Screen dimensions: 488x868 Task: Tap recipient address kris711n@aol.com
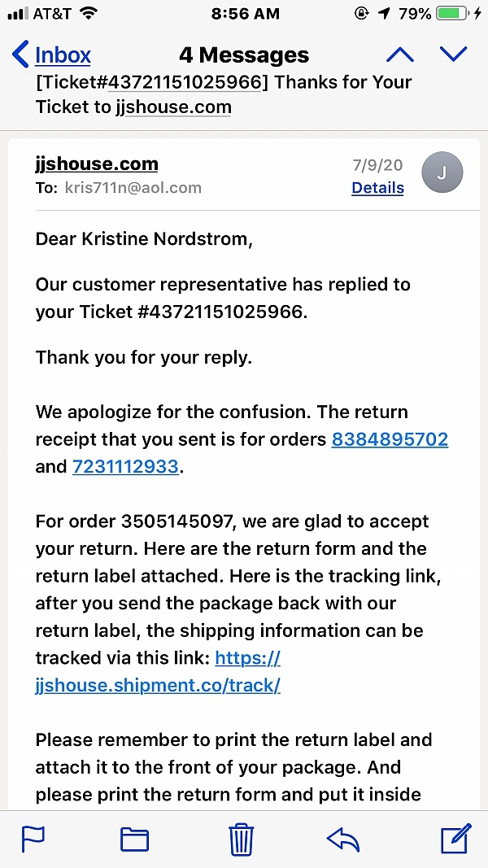tap(133, 188)
